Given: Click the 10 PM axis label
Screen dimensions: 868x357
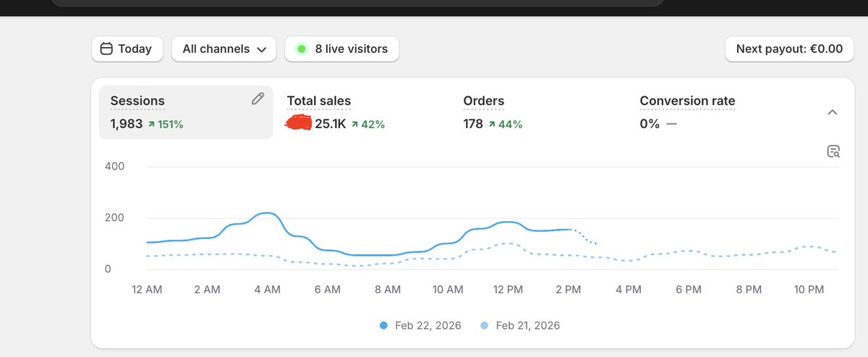Looking at the screenshot, I should coord(809,290).
